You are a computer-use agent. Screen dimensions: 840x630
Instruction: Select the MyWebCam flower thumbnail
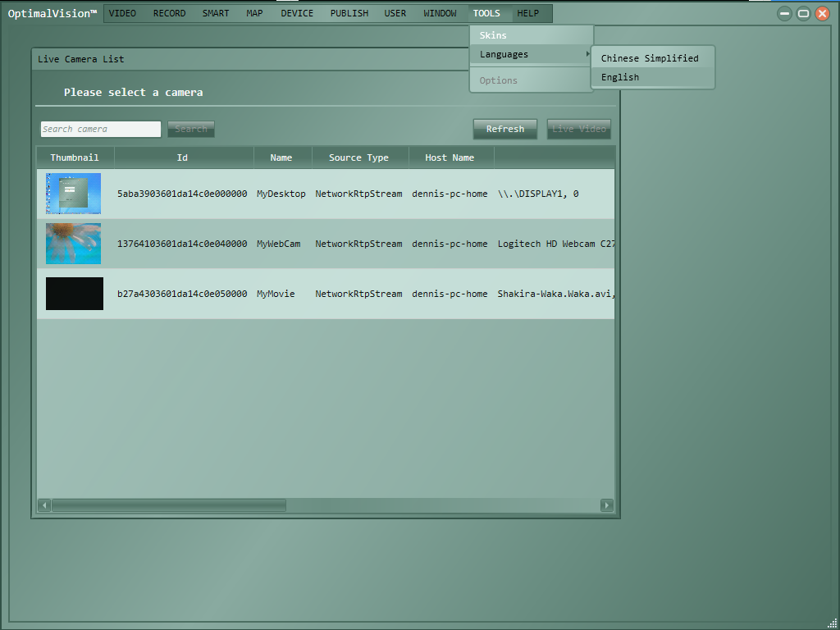73,244
